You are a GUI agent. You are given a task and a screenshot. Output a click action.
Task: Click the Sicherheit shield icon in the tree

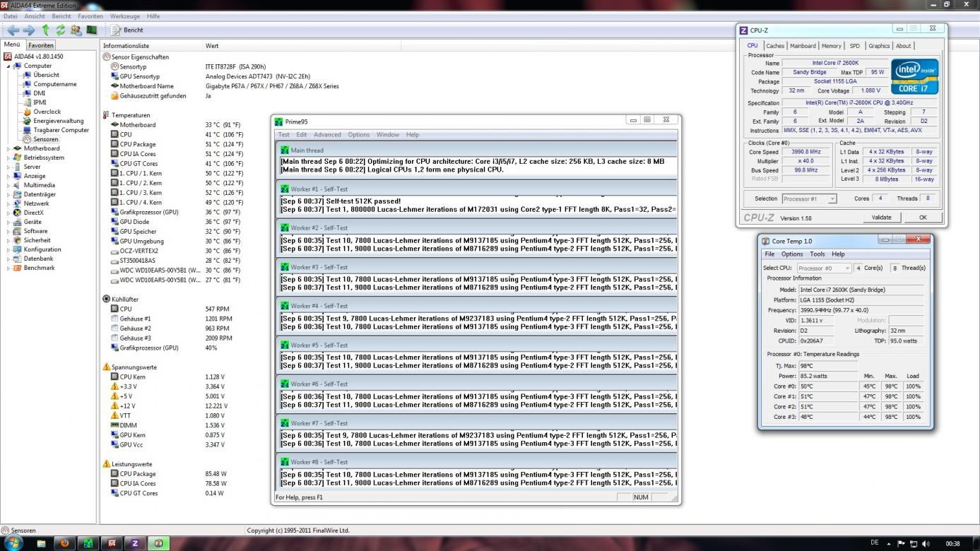[18, 240]
